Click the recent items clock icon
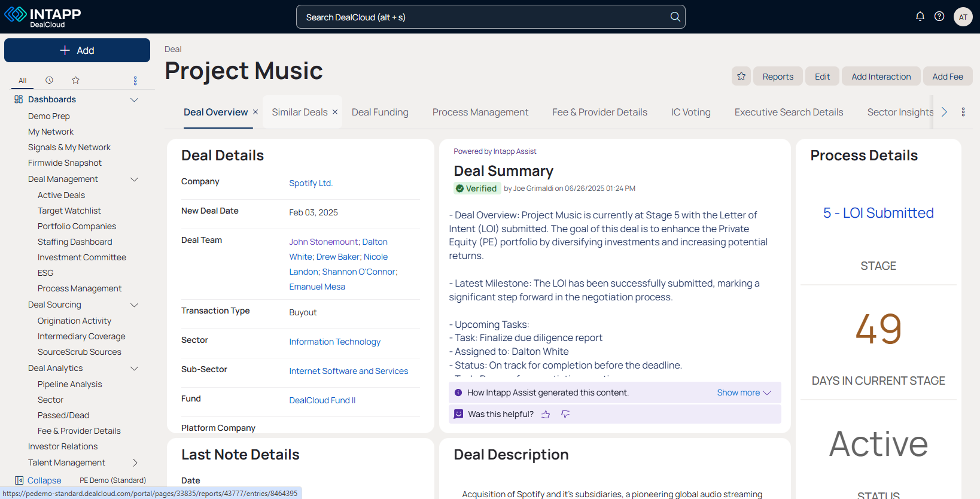This screenshot has width=980, height=499. 50,80
